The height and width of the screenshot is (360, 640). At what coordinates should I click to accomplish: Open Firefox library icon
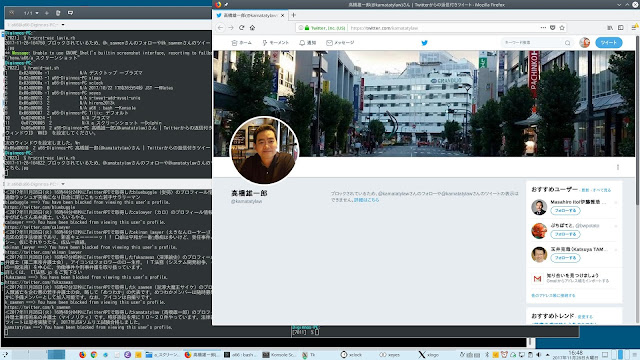click(x=610, y=28)
